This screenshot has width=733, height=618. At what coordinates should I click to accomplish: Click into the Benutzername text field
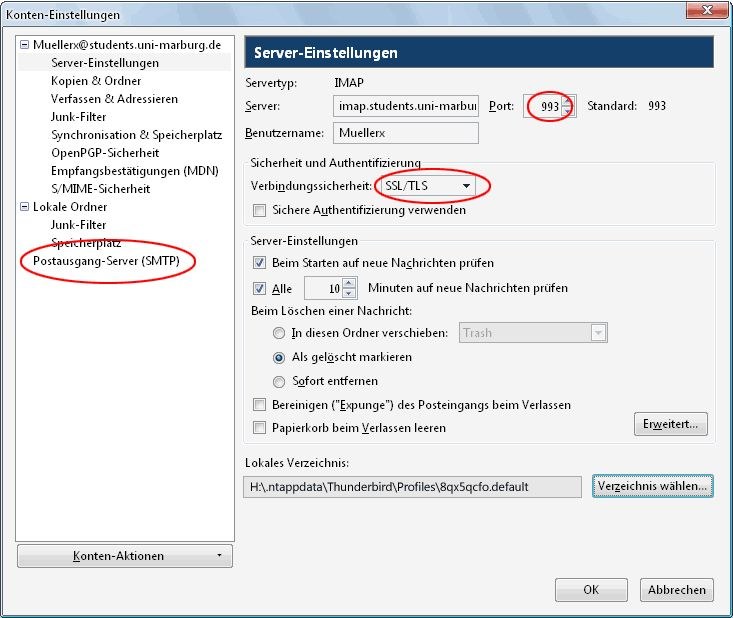406,133
